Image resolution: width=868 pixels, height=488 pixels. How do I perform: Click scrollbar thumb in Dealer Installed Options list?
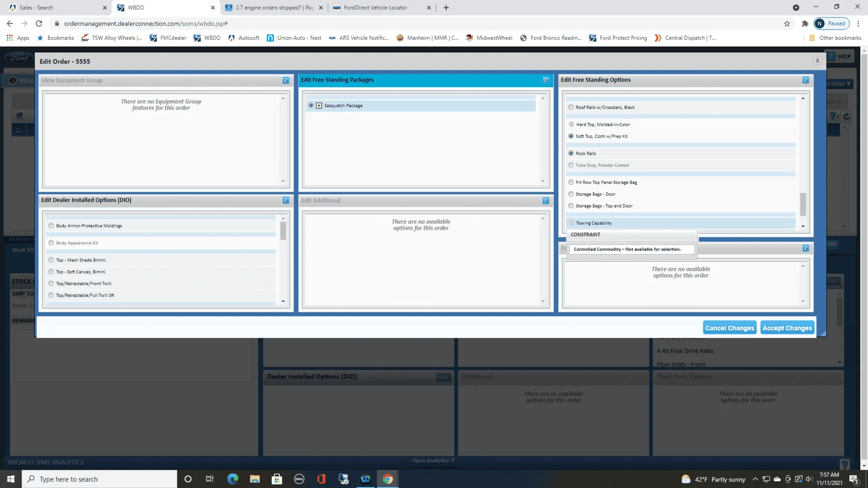[283, 231]
